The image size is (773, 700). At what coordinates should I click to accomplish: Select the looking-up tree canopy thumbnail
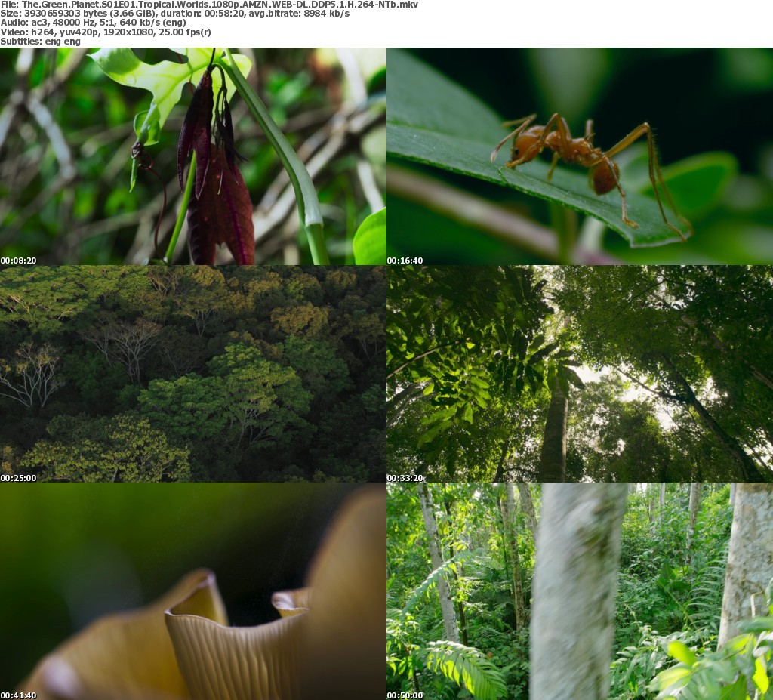(x=580, y=373)
